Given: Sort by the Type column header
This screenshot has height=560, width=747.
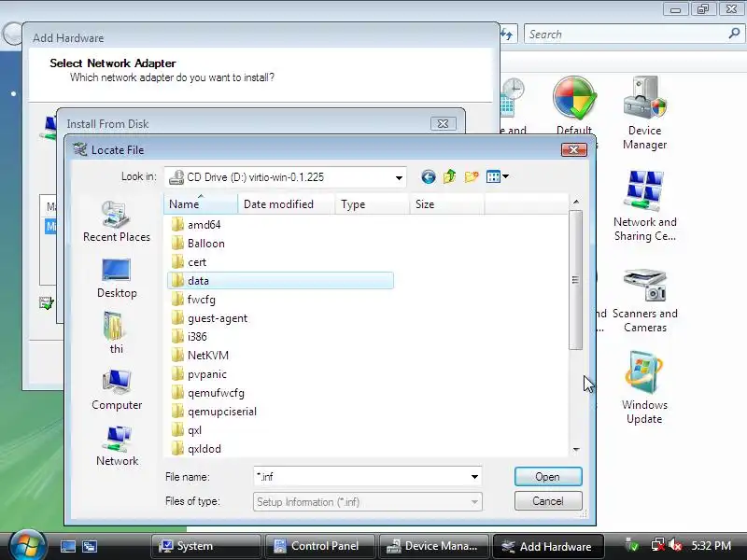Looking at the screenshot, I should click(372, 203).
